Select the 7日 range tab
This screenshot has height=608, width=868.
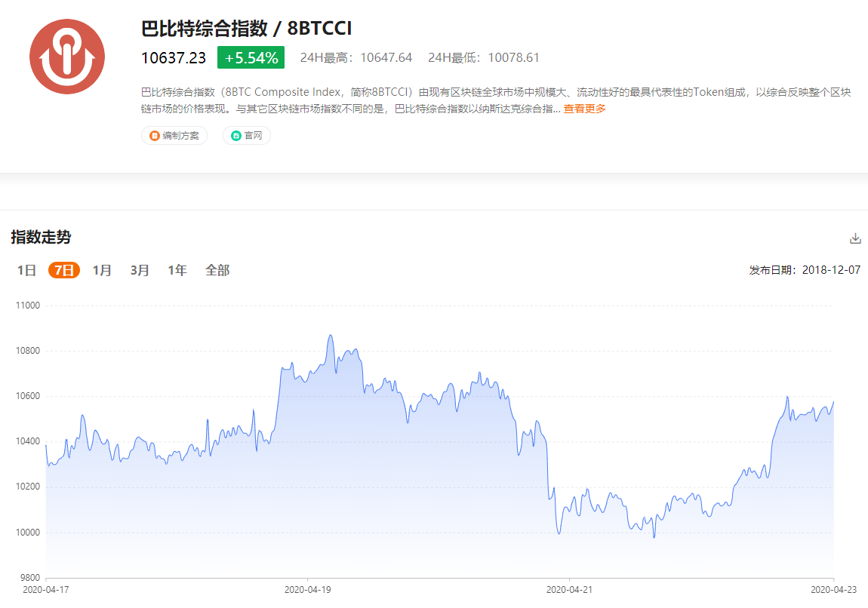pyautogui.click(x=64, y=270)
